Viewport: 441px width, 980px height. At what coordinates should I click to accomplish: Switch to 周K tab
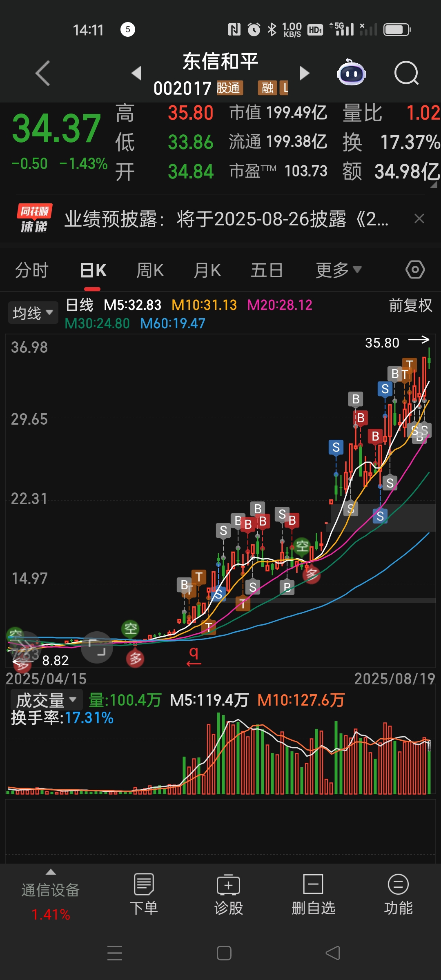tap(150, 270)
